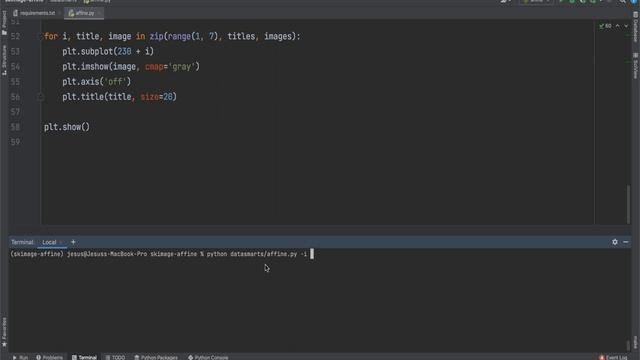Open the Run tool window
640x360 pixels.
pos(20,357)
